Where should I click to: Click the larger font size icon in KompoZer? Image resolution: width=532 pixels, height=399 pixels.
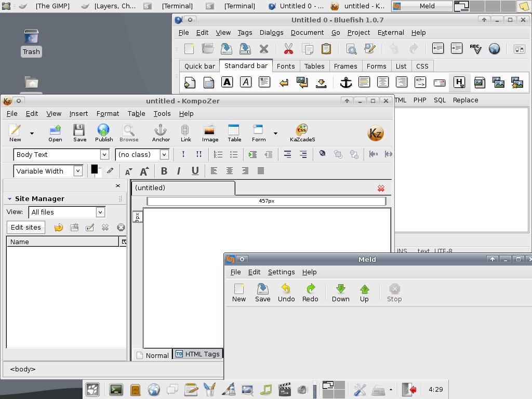pyautogui.click(x=144, y=171)
